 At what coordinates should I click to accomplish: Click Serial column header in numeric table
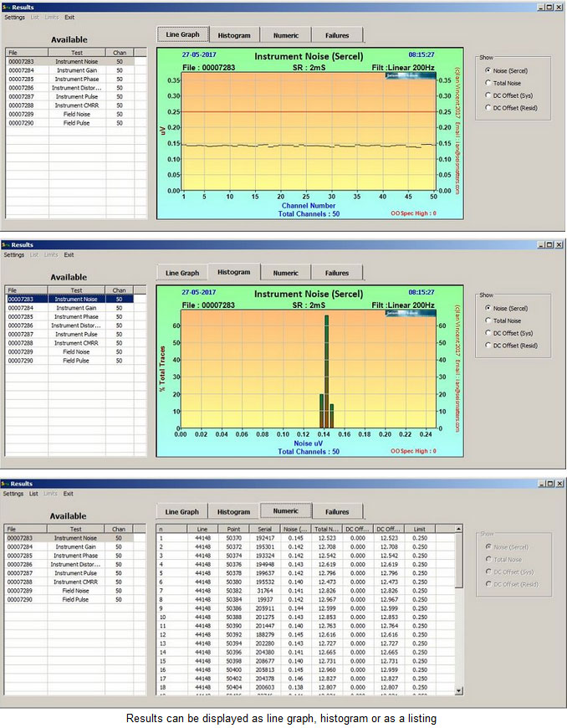coord(265,529)
